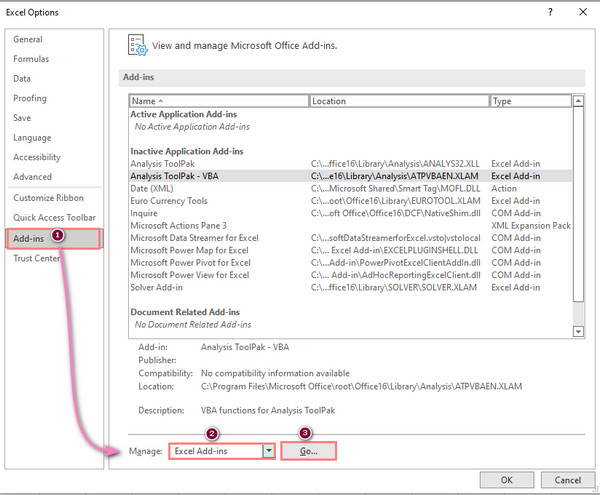
Task: Select the Analysis ToolPak add-in row
Action: [x=351, y=164]
